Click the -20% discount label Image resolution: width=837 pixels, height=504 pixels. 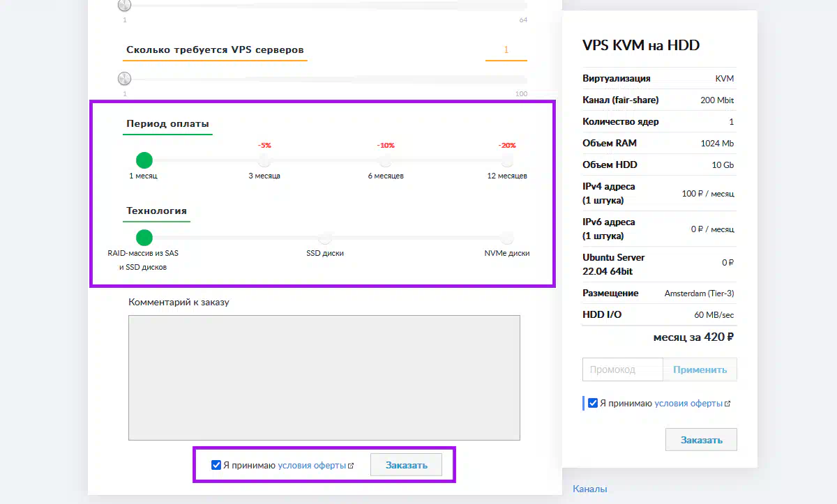tap(507, 146)
